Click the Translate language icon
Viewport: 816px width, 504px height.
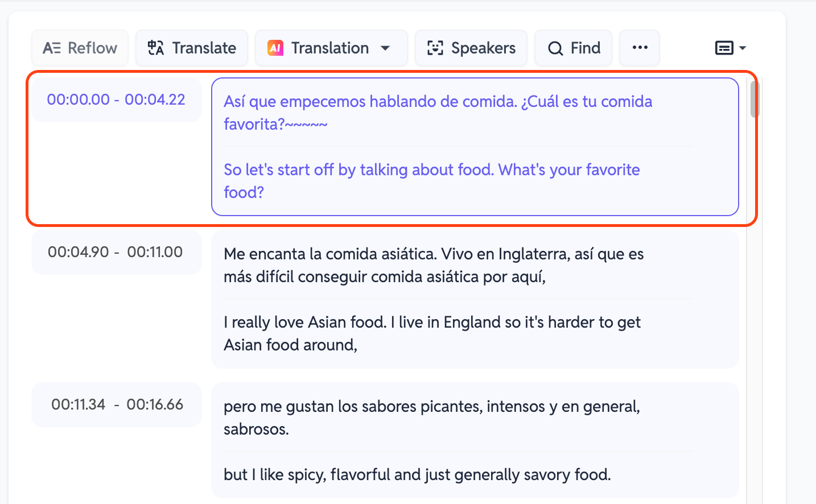pyautogui.click(x=156, y=48)
